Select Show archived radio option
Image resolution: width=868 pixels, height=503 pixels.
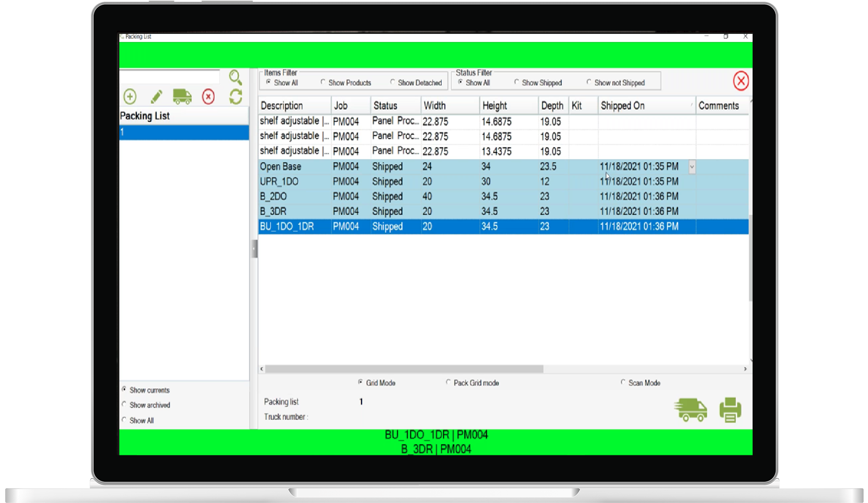(x=125, y=404)
